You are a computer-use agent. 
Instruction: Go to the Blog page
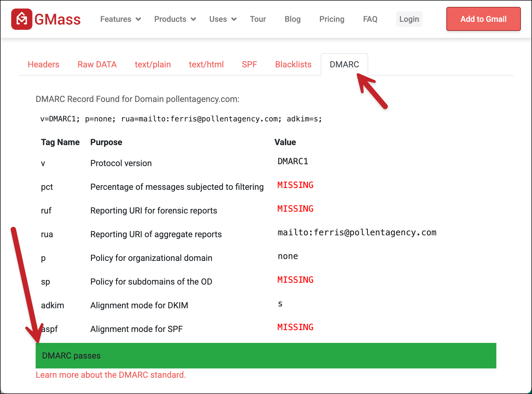(292, 19)
